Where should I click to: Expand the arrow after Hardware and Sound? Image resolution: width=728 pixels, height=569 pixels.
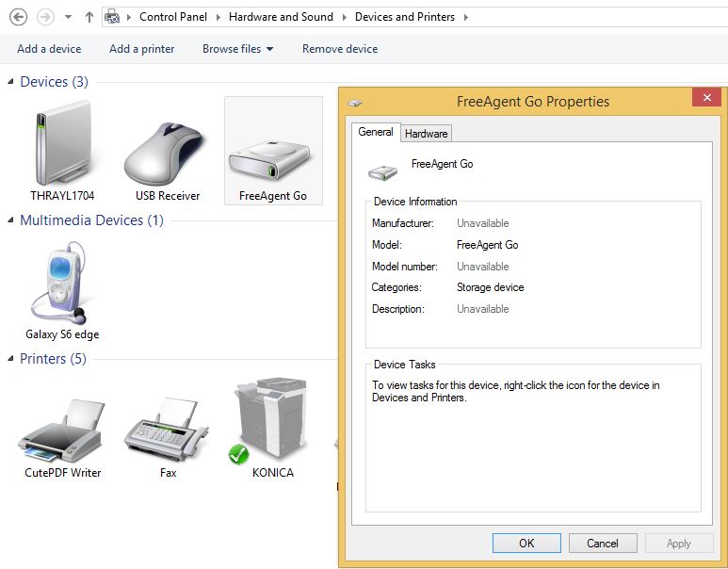coord(344,18)
